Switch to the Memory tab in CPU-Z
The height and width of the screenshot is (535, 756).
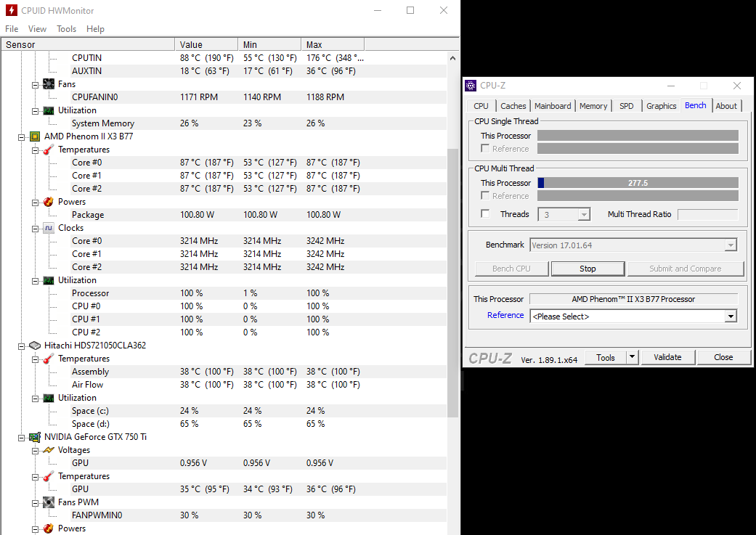click(593, 106)
